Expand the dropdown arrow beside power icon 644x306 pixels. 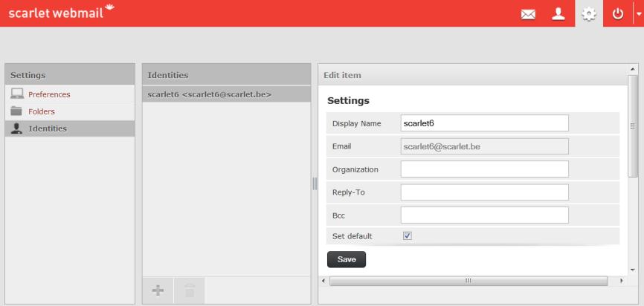point(639,13)
